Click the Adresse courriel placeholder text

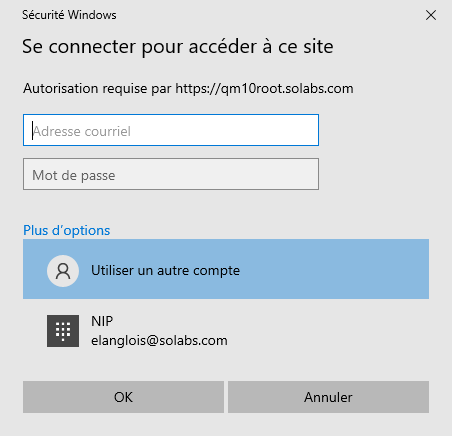[x=82, y=131]
